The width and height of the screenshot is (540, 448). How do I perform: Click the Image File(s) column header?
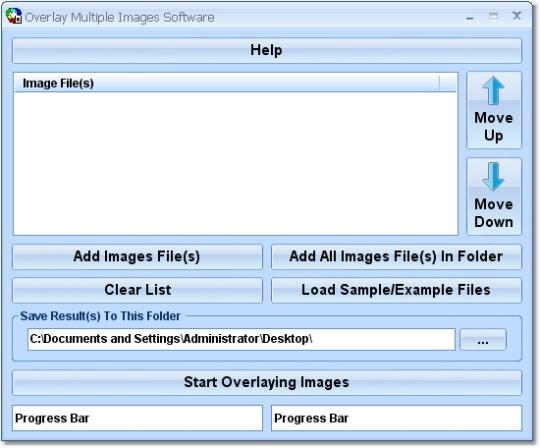click(227, 83)
